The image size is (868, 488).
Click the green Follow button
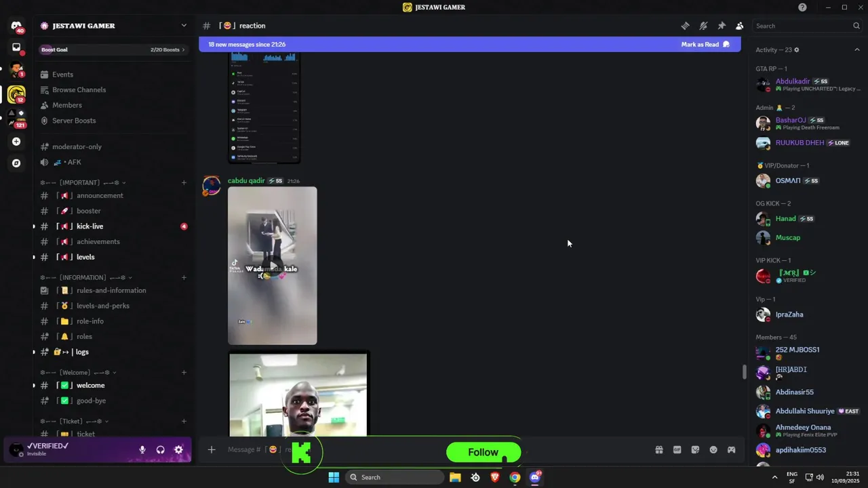coord(484,452)
